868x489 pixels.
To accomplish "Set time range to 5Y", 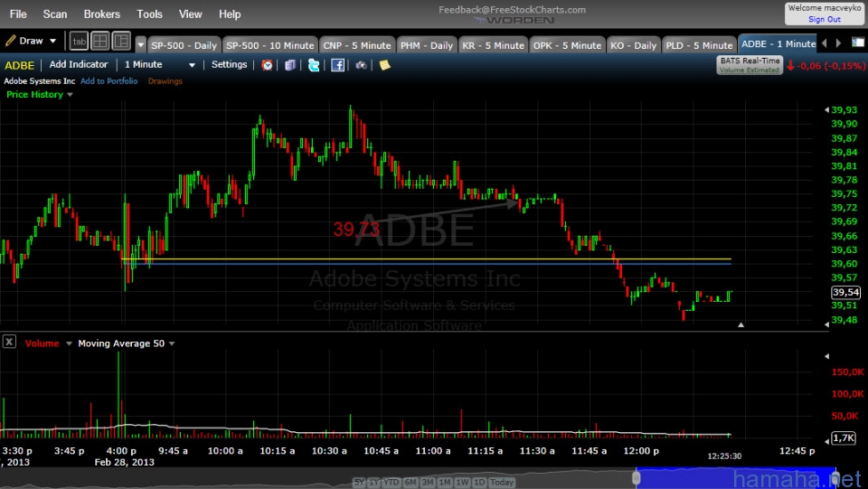I will [x=359, y=483].
